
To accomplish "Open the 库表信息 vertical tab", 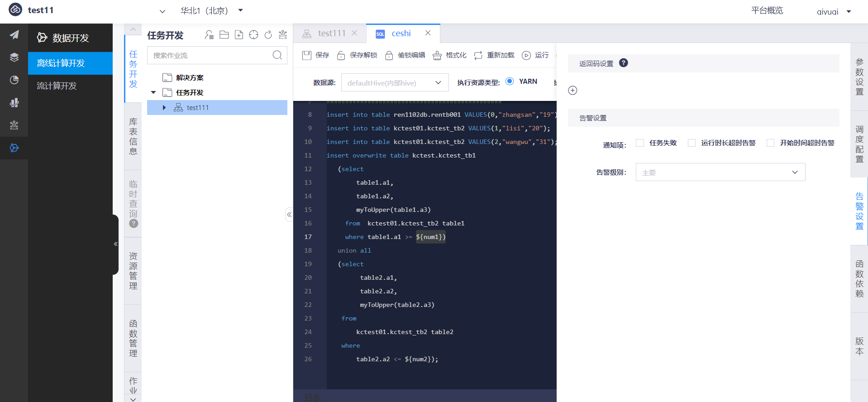I will tap(133, 136).
